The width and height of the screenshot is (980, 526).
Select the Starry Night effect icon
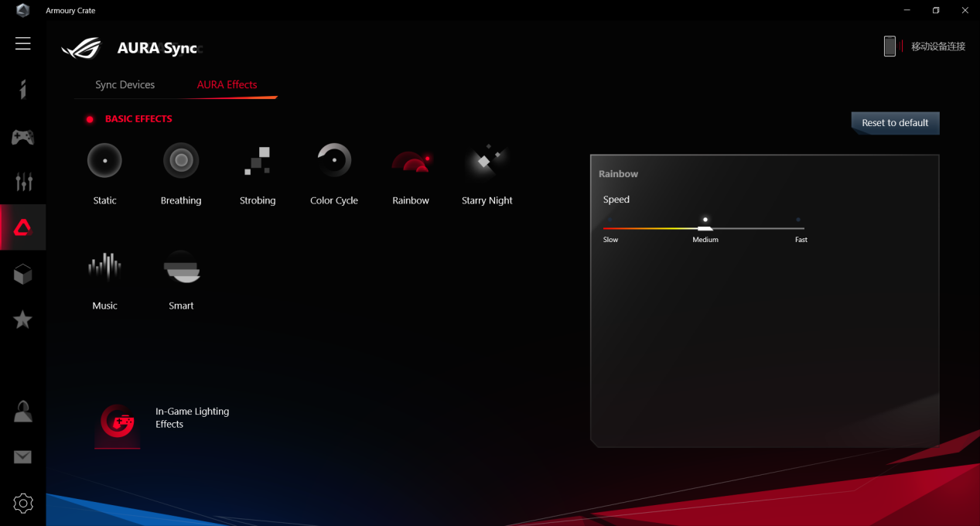487,161
